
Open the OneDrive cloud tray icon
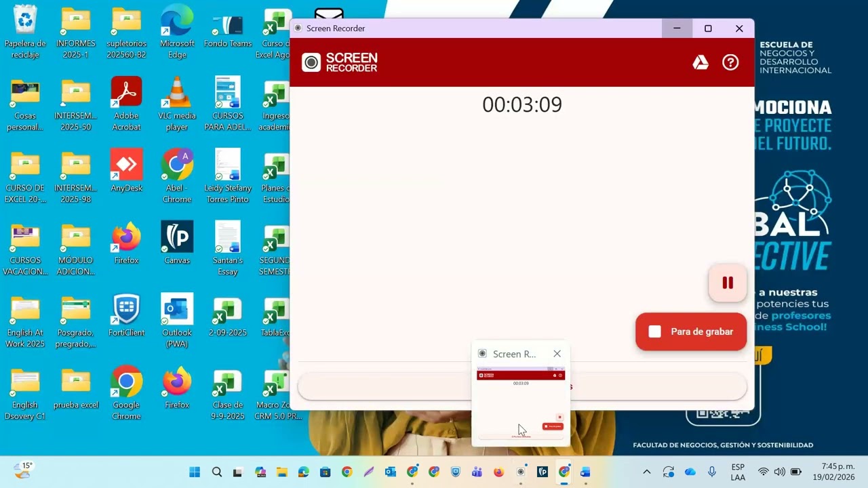(690, 472)
